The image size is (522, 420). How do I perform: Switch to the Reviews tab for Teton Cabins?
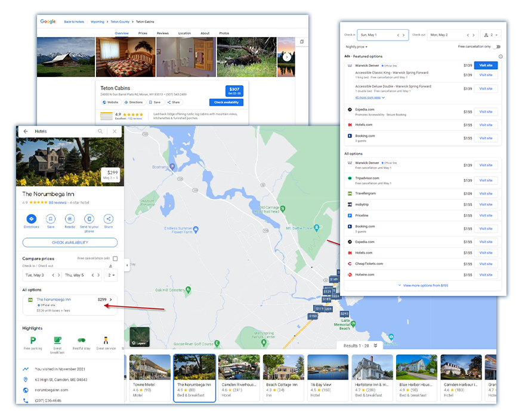(162, 33)
